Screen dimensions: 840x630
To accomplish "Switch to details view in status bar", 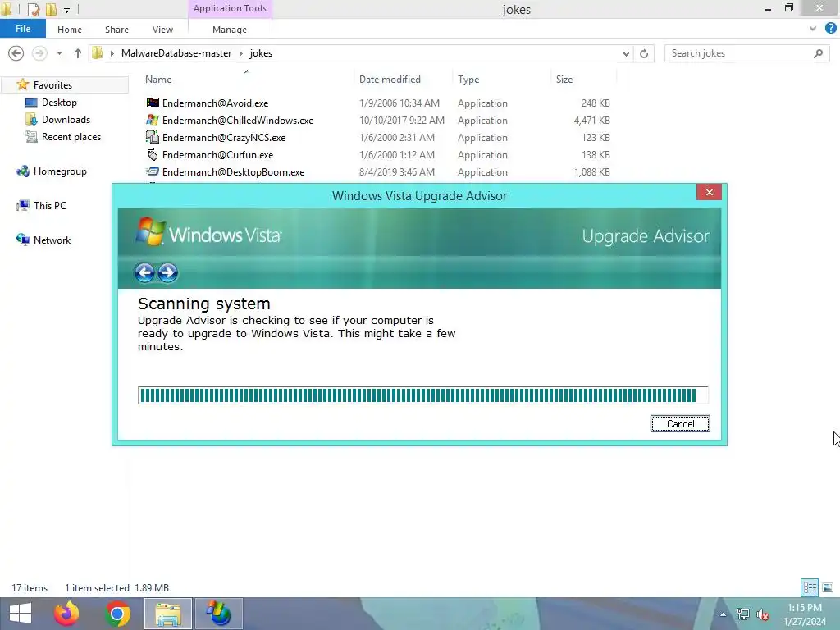I will (x=810, y=587).
